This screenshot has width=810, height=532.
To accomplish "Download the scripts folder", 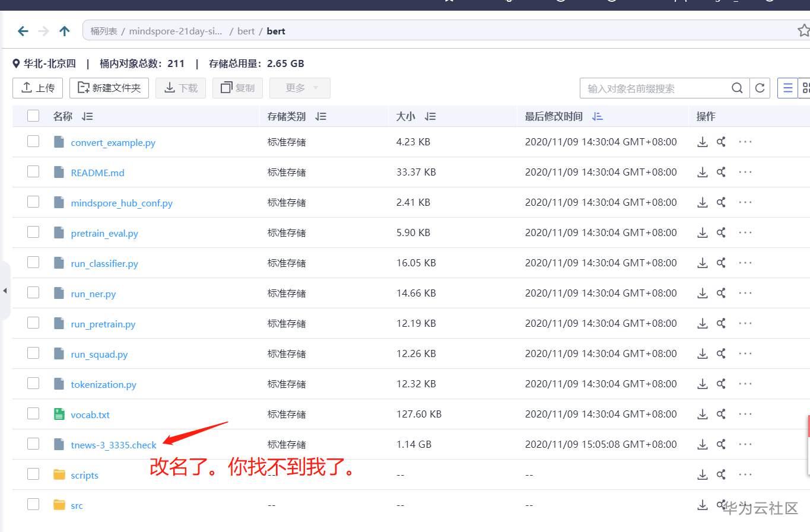I will 703,474.
